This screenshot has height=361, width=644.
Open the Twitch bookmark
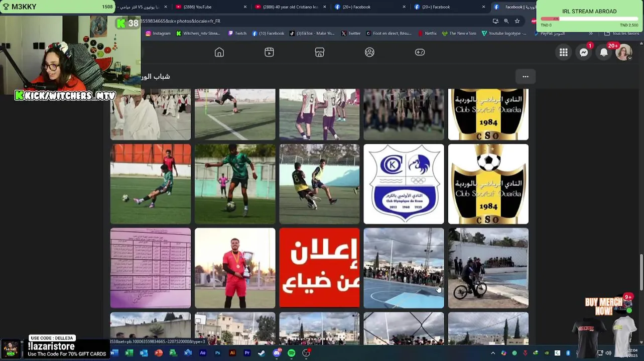pyautogui.click(x=237, y=34)
